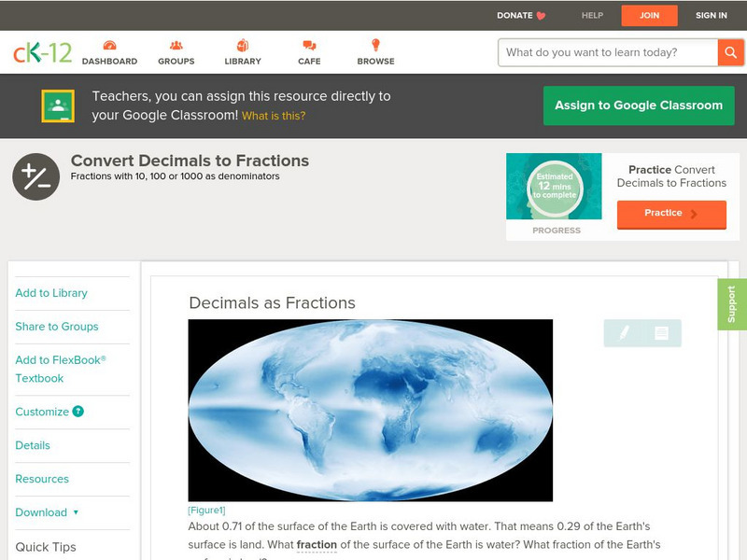Start the Practice button
Screen dimensions: 747x560
click(x=671, y=214)
